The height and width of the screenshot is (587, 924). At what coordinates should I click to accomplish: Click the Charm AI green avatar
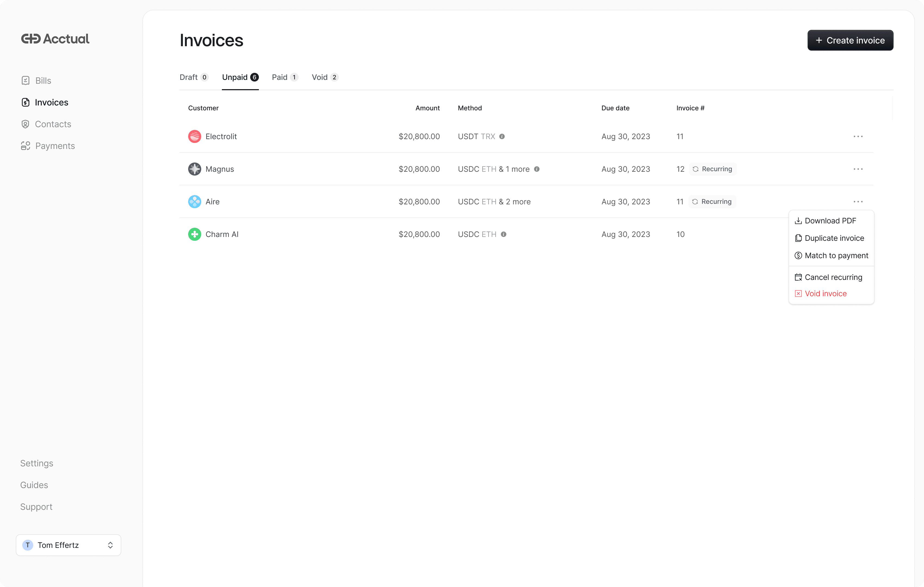click(x=194, y=234)
